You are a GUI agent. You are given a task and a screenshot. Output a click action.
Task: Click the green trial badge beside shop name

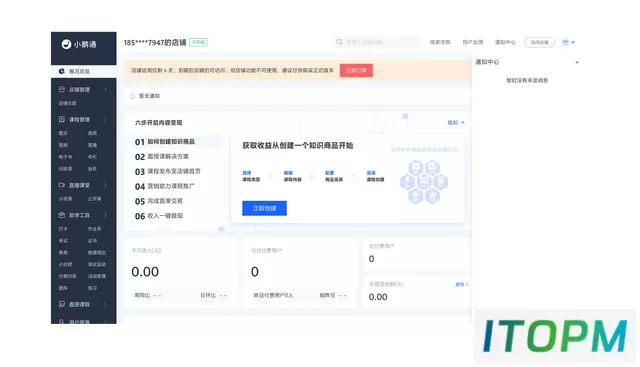[x=198, y=42]
